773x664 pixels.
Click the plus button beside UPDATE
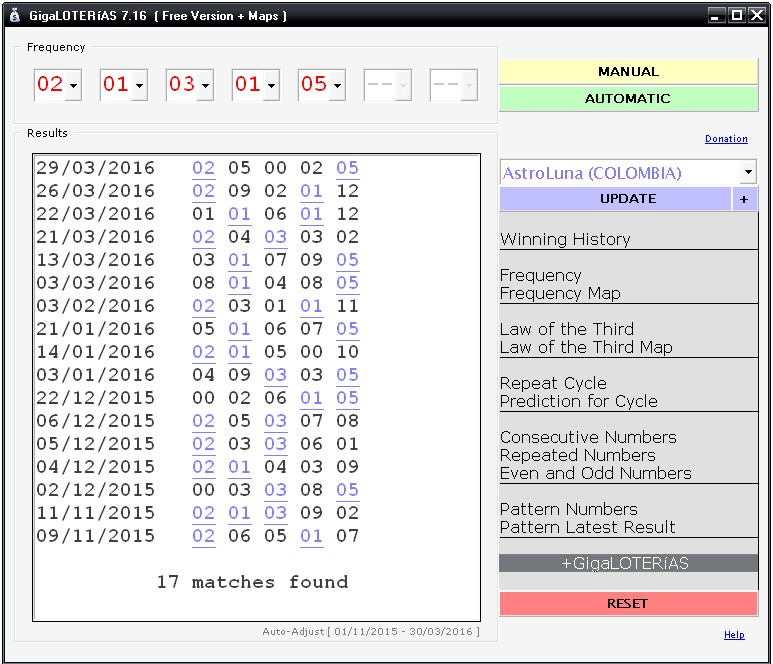pyautogui.click(x=744, y=199)
